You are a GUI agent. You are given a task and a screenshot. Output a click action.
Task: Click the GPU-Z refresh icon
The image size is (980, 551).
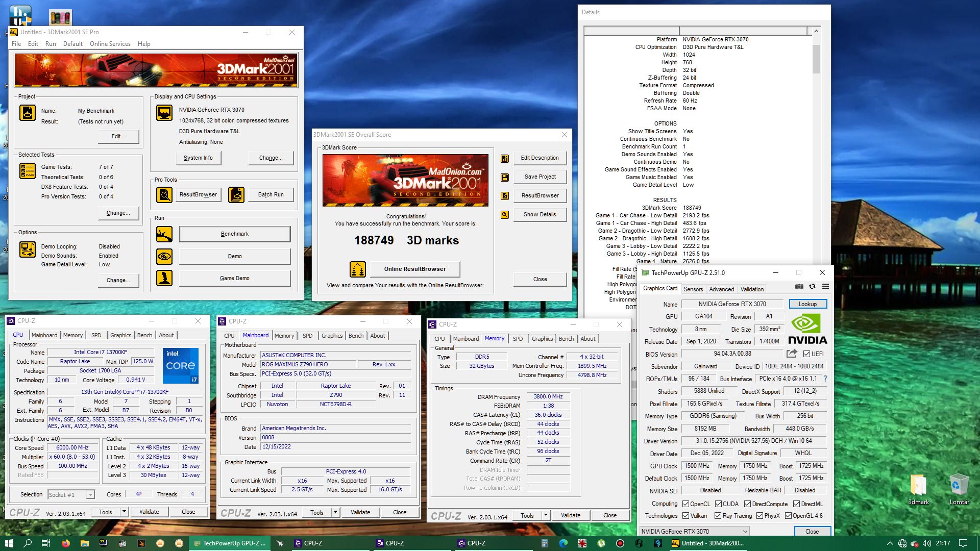pyautogui.click(x=812, y=287)
